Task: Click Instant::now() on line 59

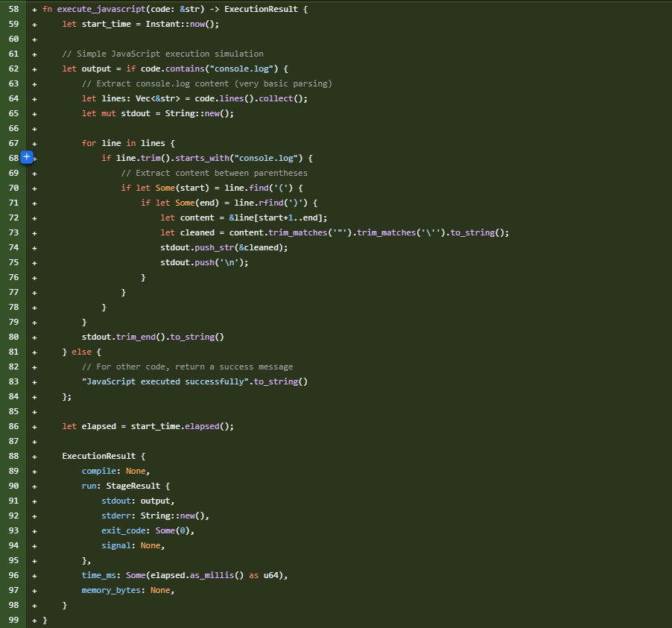Action: (182, 24)
